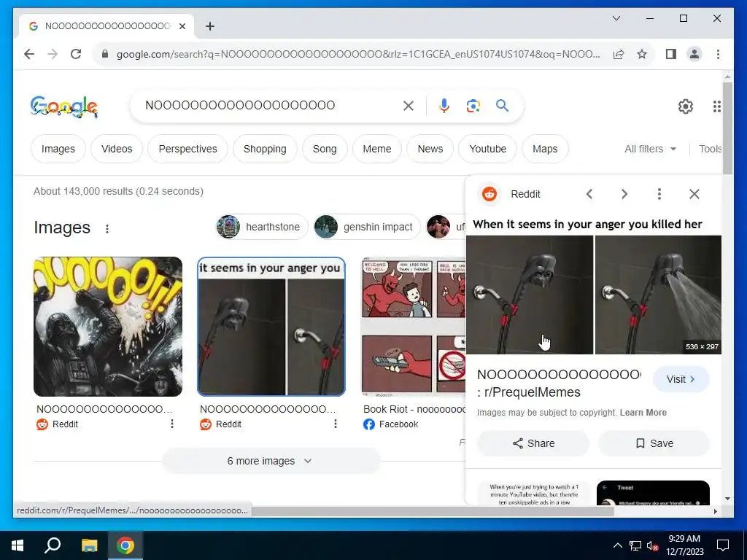This screenshot has height=560, width=747.
Task: Open the notification center icon
Action: tap(723, 545)
